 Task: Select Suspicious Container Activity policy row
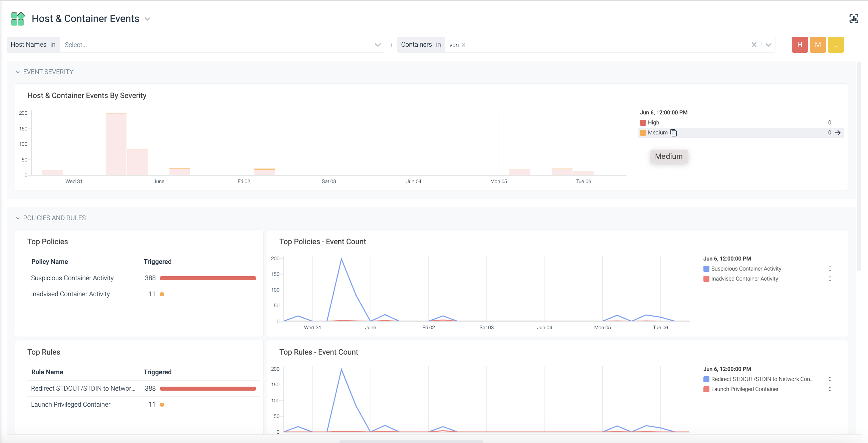pyautogui.click(x=143, y=278)
